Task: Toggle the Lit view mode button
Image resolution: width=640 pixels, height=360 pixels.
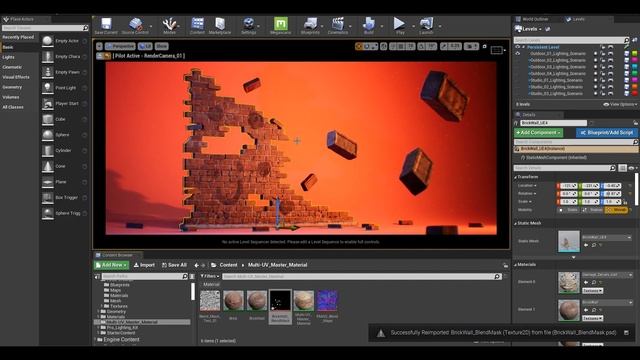Action: 145,46
